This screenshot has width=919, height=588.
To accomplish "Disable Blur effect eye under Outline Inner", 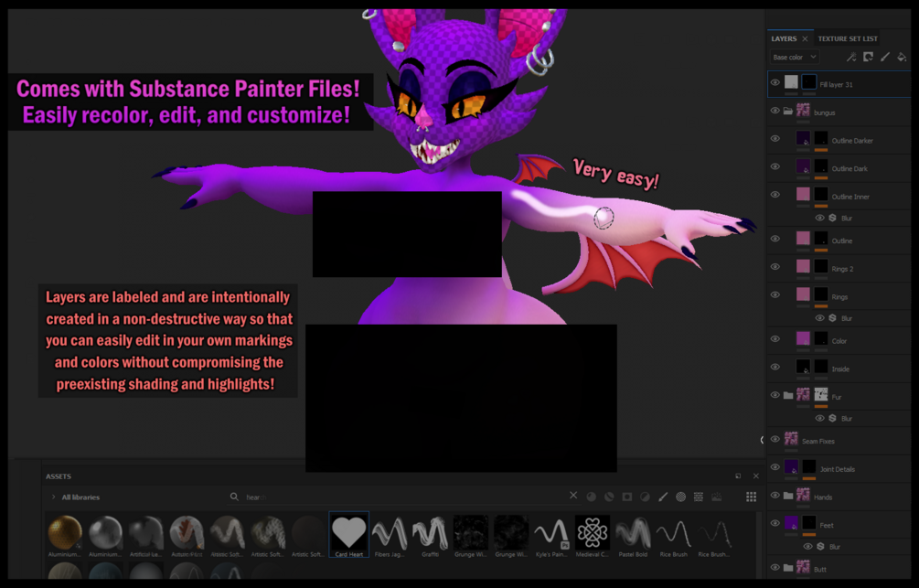I will (x=819, y=218).
